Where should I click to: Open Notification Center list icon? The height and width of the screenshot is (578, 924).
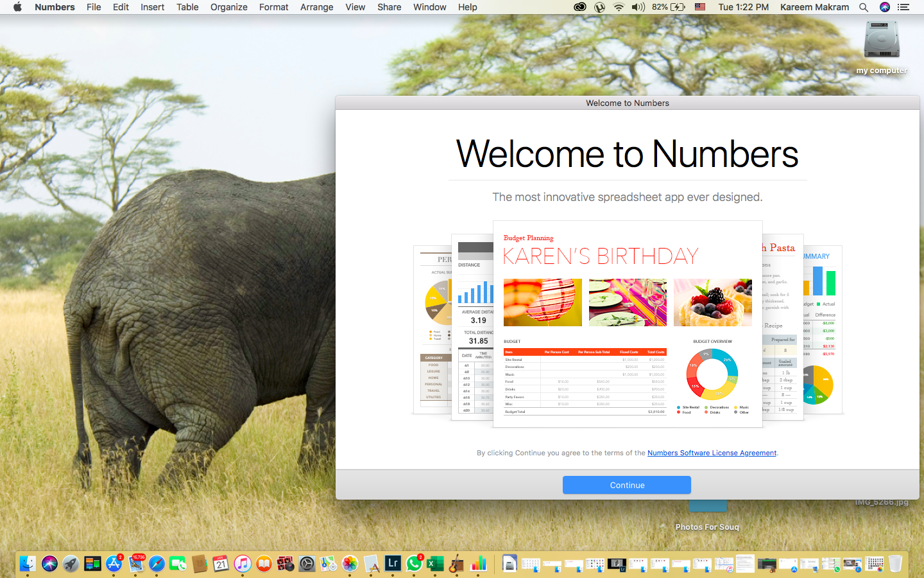point(903,7)
